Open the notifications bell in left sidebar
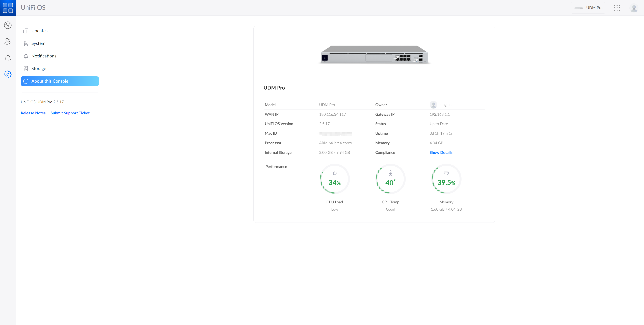 point(8,58)
